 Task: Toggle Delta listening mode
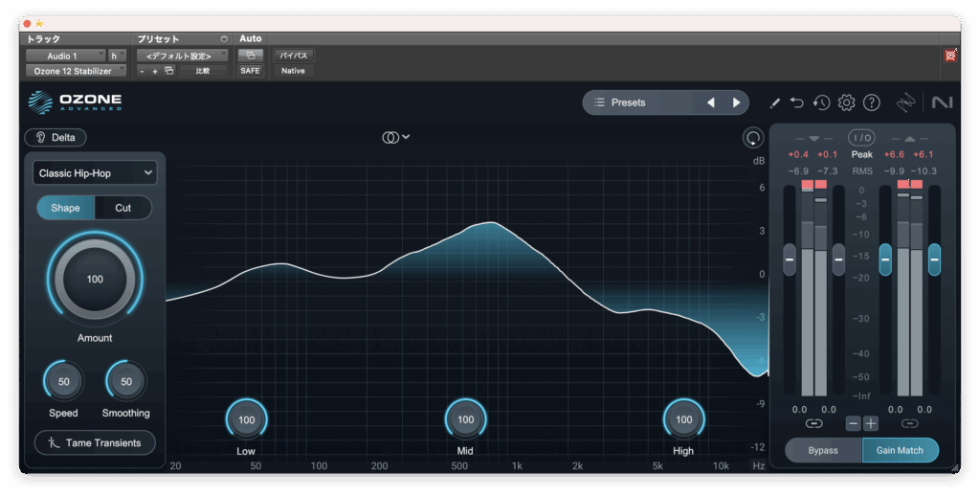tap(56, 137)
